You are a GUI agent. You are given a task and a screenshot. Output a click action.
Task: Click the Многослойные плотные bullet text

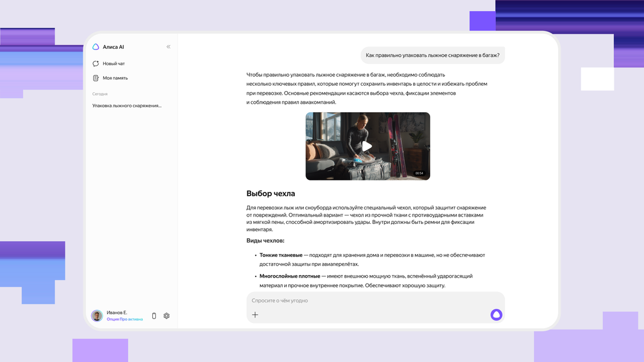[x=289, y=276]
